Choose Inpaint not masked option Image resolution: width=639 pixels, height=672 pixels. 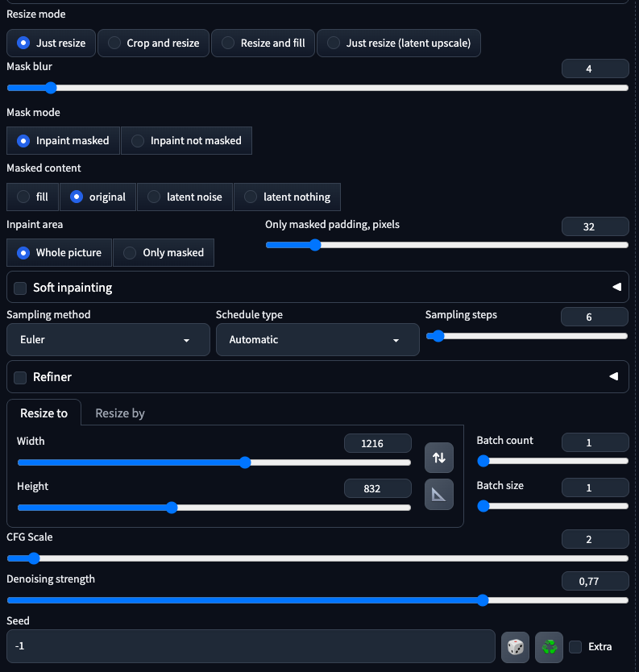pyautogui.click(x=186, y=140)
